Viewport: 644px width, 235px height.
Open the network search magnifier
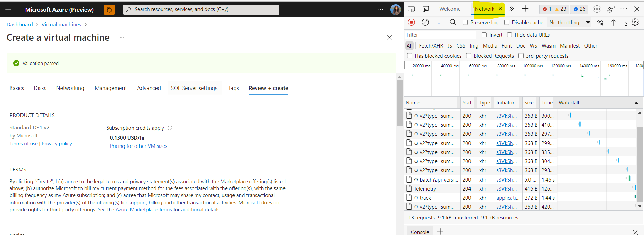tap(453, 22)
